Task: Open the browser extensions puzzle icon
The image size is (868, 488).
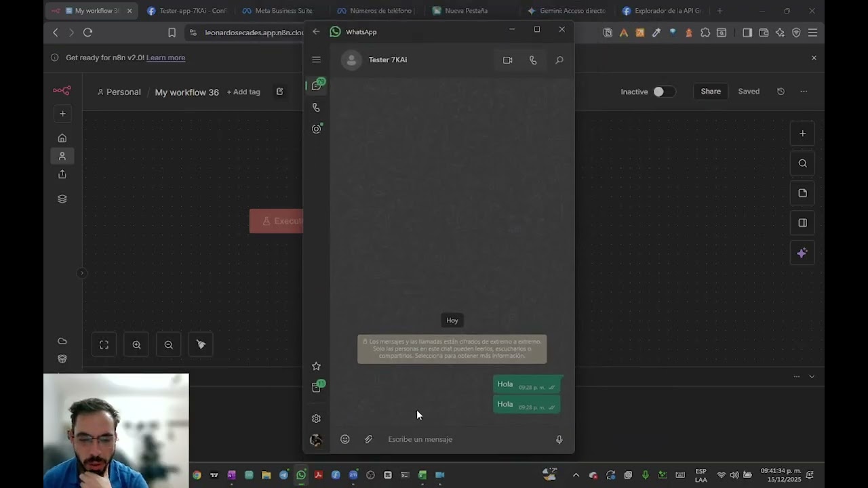Action: [705, 33]
